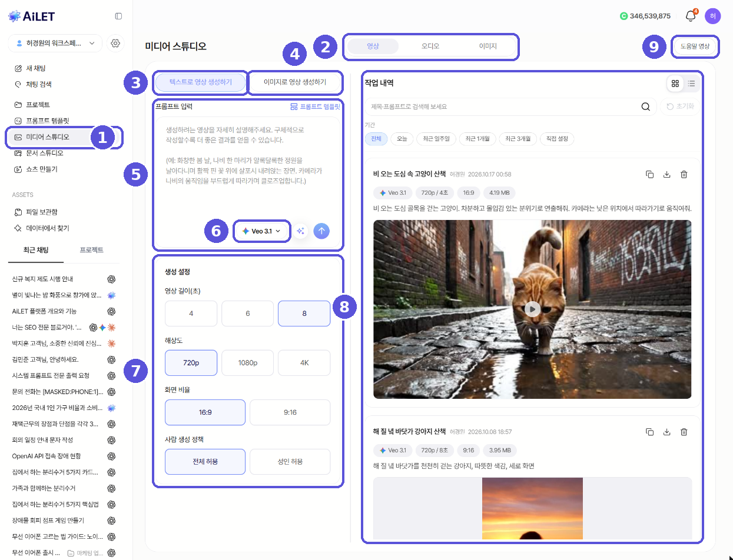Expand the 허경원의 워크스페이스 workspace dropdown
This screenshot has width=733, height=560.
click(55, 43)
